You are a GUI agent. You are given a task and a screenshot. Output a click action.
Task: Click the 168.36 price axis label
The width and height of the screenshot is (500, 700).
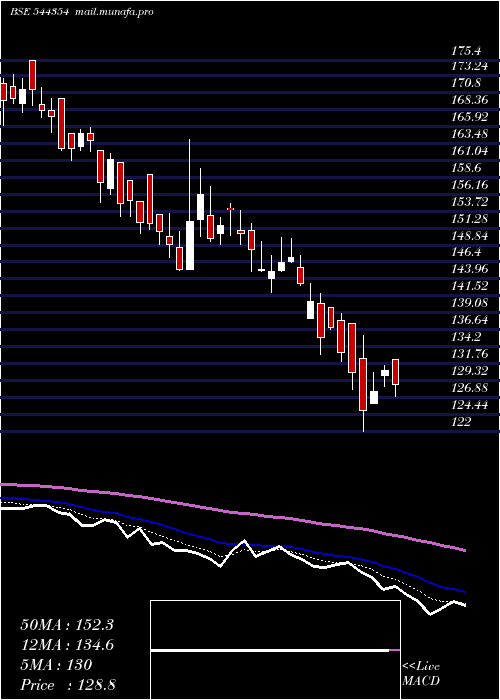tap(470, 100)
